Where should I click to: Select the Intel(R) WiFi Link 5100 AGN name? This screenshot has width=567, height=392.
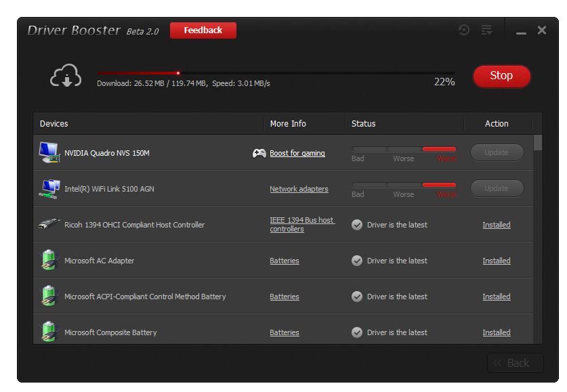(109, 189)
